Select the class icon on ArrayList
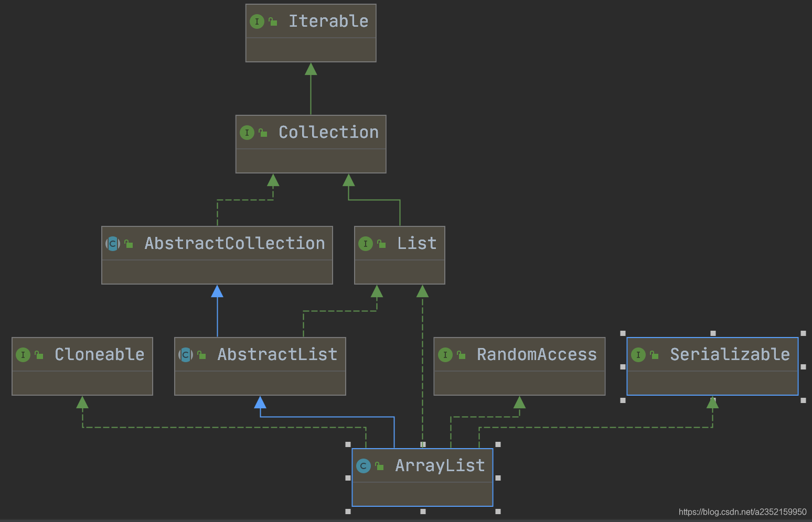 click(x=363, y=465)
